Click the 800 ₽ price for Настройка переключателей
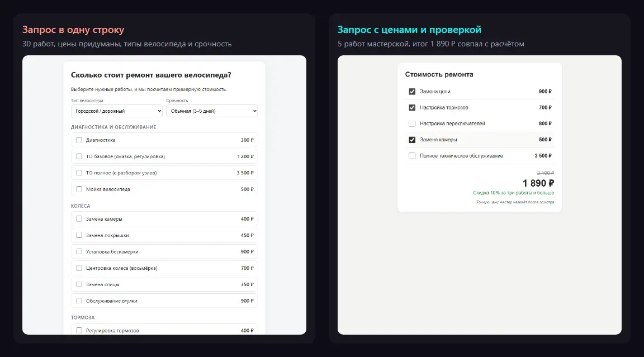The height and width of the screenshot is (357, 644). pos(546,123)
